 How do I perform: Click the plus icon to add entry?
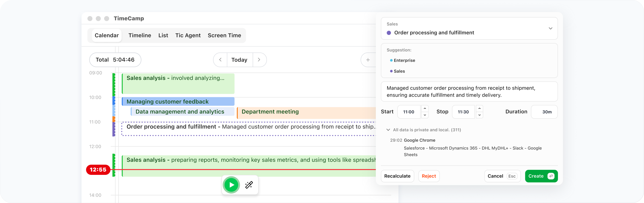[368, 60]
